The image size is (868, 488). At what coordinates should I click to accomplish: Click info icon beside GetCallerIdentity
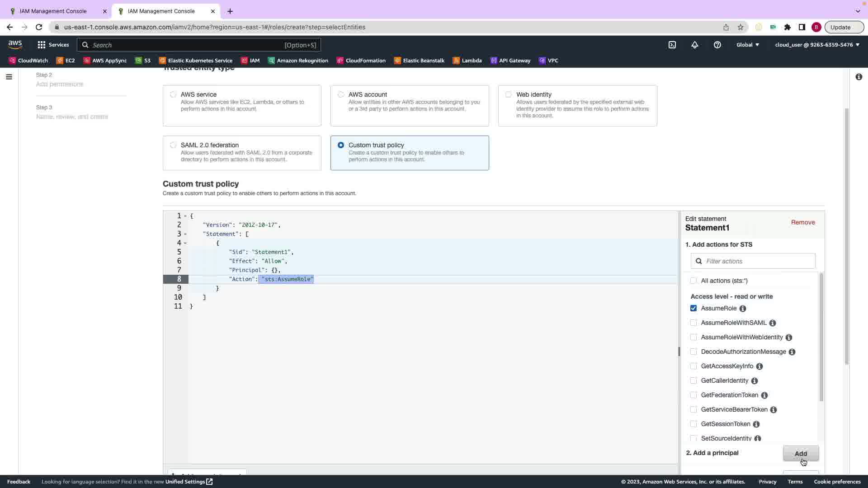pyautogui.click(x=755, y=381)
